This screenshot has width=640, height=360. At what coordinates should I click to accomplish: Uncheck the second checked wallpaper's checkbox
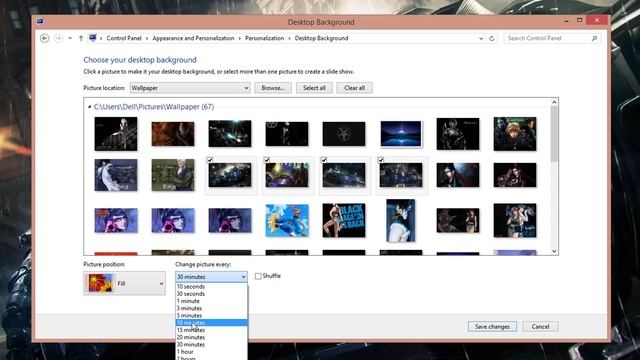tap(267, 160)
